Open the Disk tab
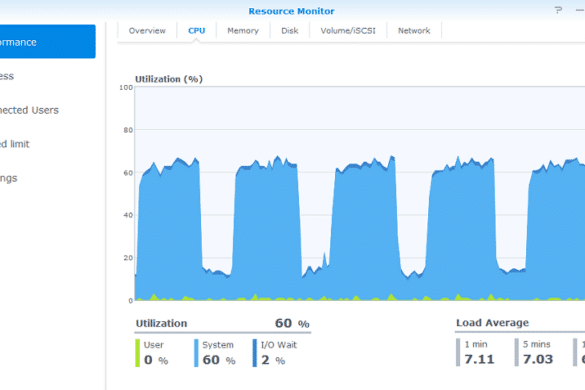 coord(290,31)
